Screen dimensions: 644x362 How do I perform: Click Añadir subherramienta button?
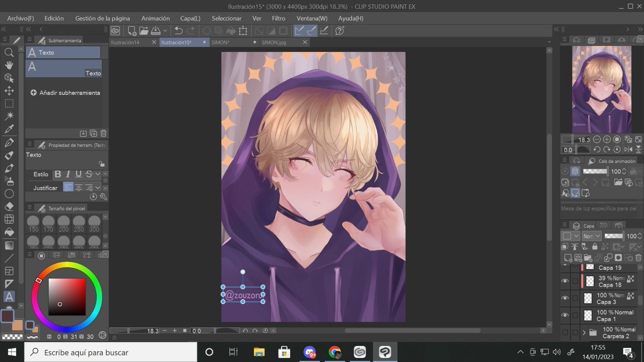[65, 93]
